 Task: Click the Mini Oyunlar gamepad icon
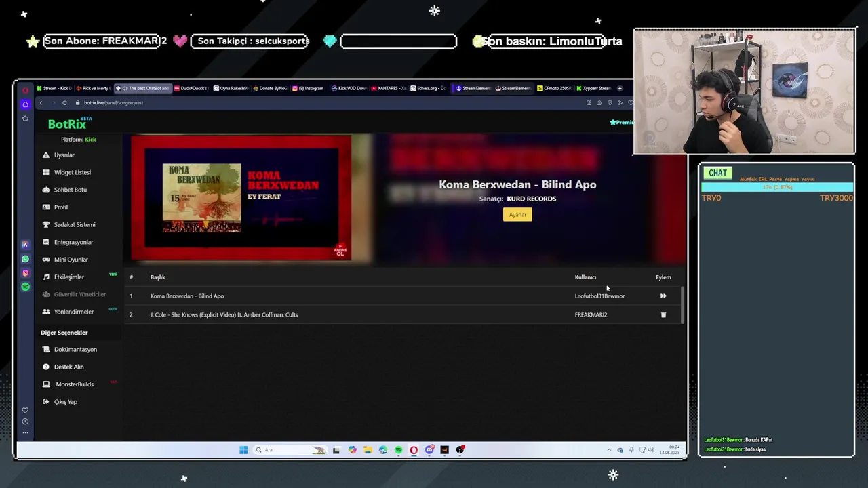pyautogui.click(x=46, y=260)
